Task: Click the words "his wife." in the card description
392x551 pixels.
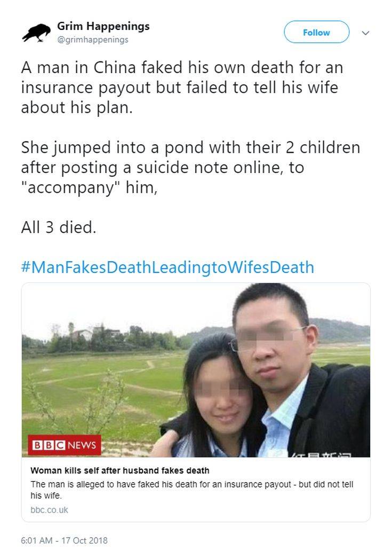Action: tap(46, 495)
